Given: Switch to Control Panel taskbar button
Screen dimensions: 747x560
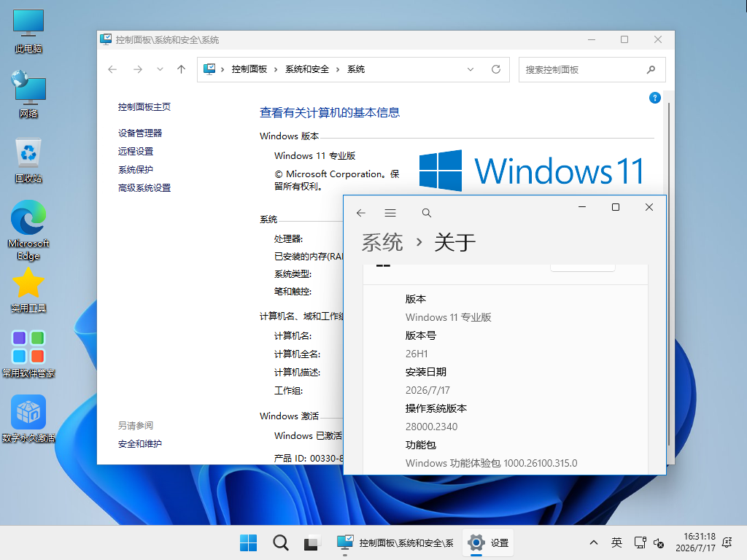Looking at the screenshot, I should pyautogui.click(x=395, y=542).
